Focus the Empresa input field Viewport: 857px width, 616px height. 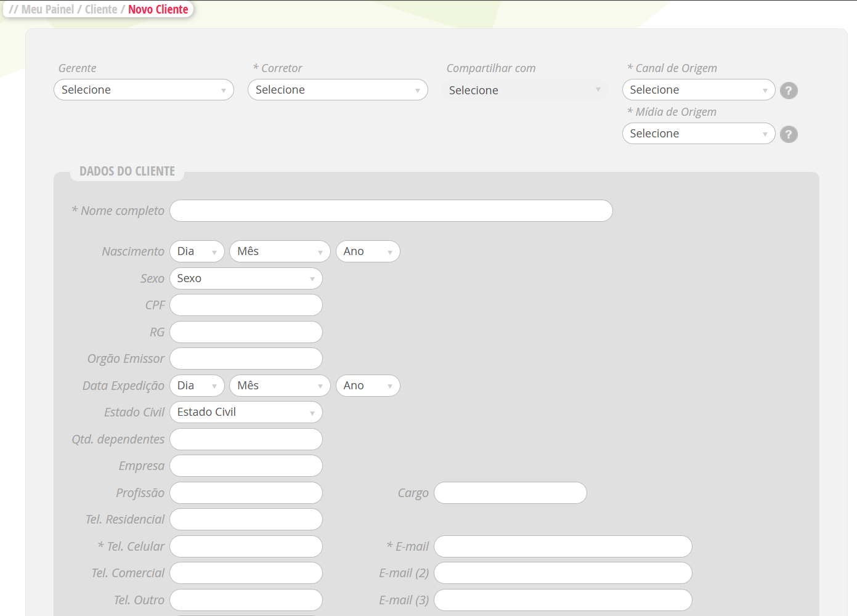[x=246, y=466]
